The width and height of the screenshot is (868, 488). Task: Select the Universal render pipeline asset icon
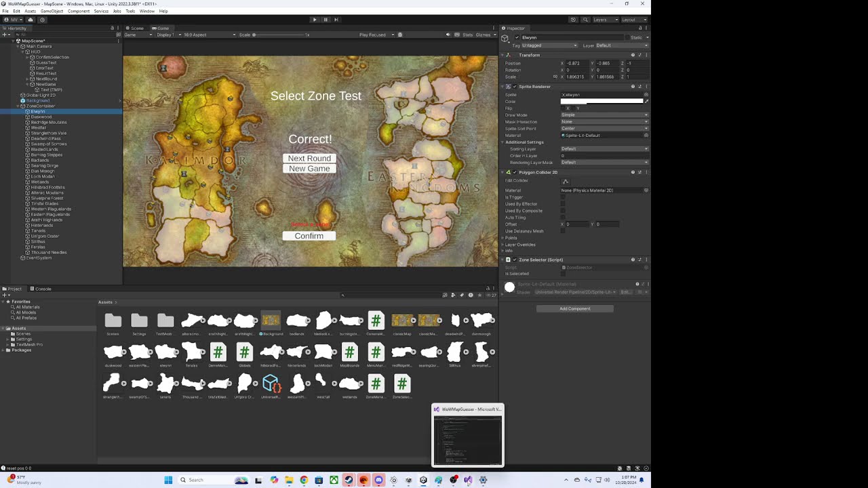271,384
